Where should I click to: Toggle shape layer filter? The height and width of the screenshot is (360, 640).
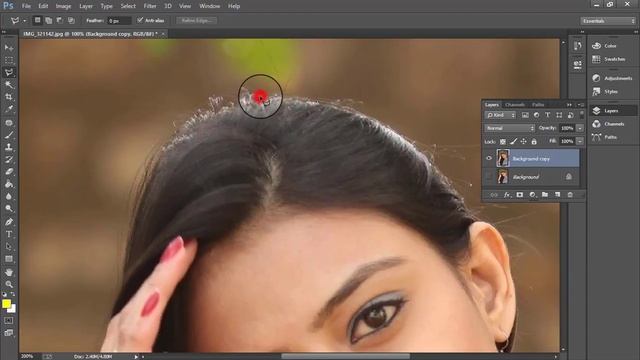click(559, 115)
